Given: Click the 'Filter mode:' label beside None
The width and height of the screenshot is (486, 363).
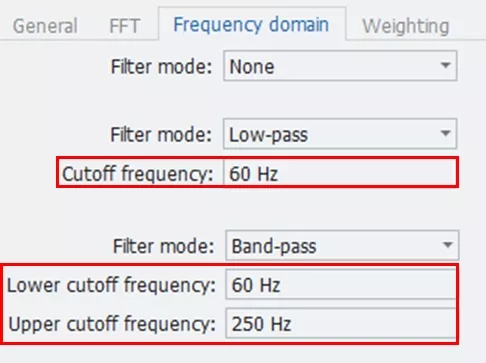Looking at the screenshot, I should tap(161, 66).
